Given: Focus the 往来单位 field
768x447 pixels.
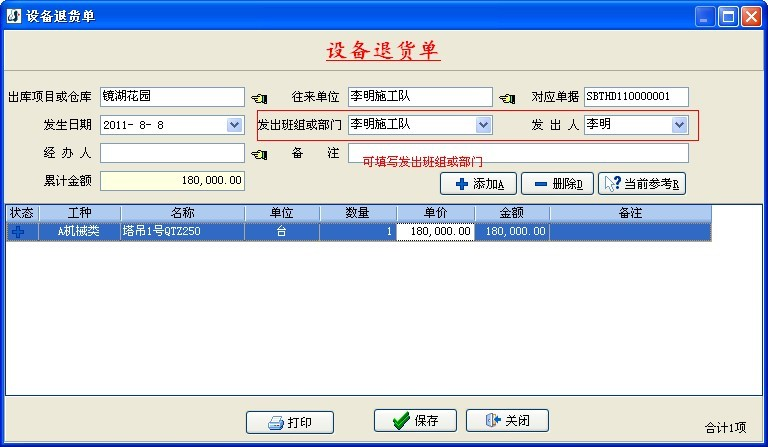Looking at the screenshot, I should pyautogui.click(x=420, y=97).
